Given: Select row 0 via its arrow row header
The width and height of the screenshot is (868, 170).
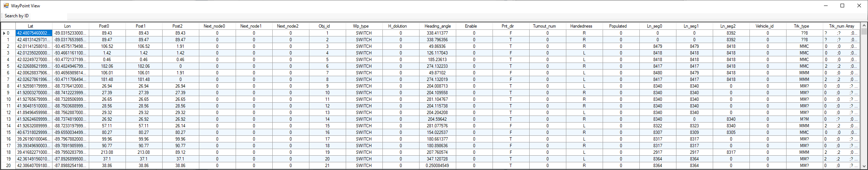Looking at the screenshot, I should coord(8,33).
